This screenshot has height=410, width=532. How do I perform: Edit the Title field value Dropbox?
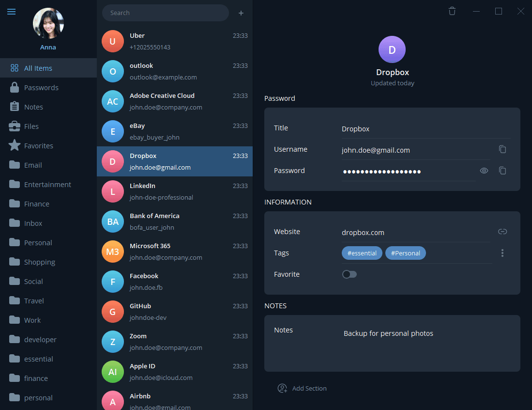pyautogui.click(x=426, y=129)
